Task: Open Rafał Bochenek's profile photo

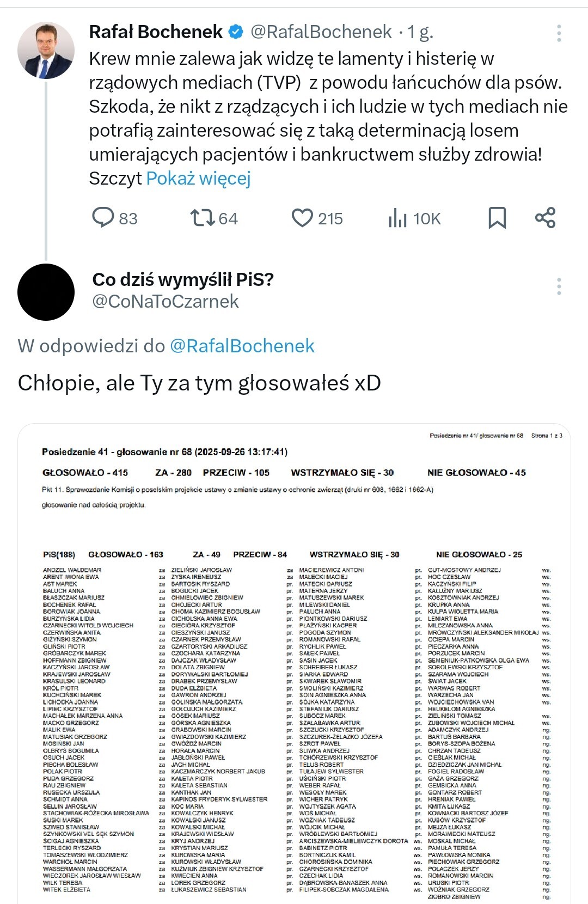Action: [x=46, y=51]
